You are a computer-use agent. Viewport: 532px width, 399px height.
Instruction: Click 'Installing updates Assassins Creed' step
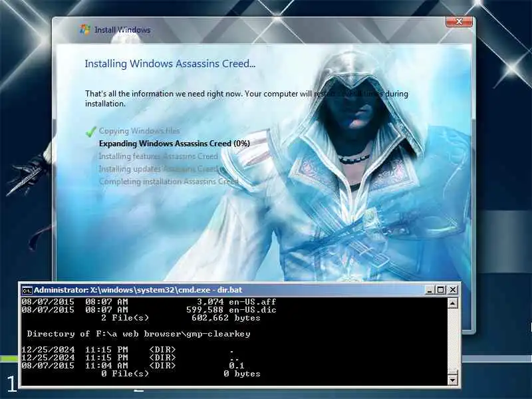160,169
